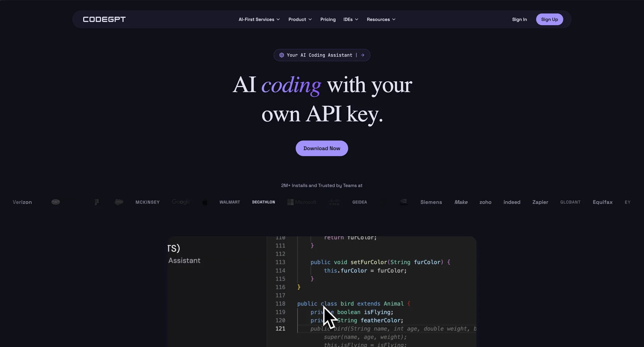Click the Salesforce cloud logo

click(119, 202)
